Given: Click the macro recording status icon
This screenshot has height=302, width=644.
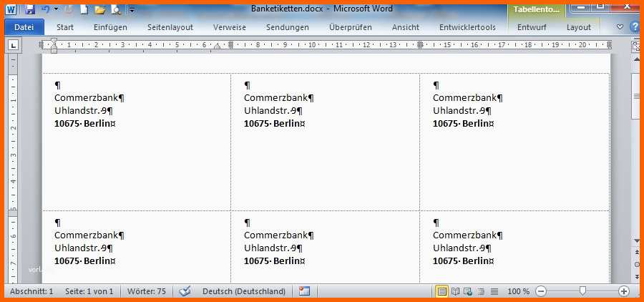Looking at the screenshot, I should [x=304, y=291].
